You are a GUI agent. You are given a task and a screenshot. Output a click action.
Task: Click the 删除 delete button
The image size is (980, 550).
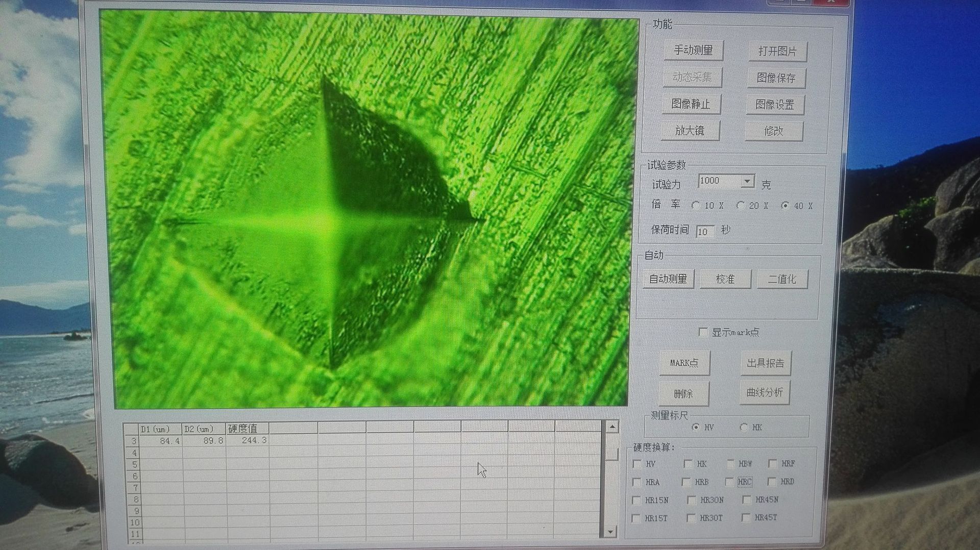683,393
